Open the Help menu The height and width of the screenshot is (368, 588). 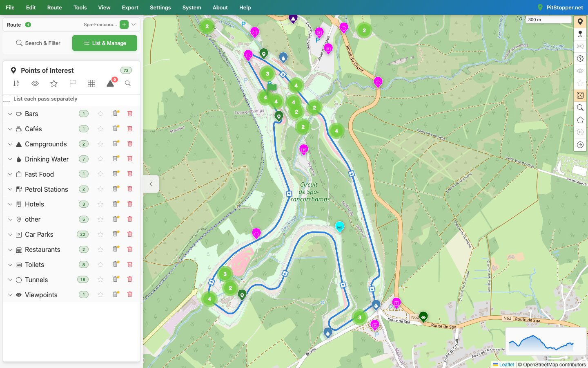[x=245, y=7]
